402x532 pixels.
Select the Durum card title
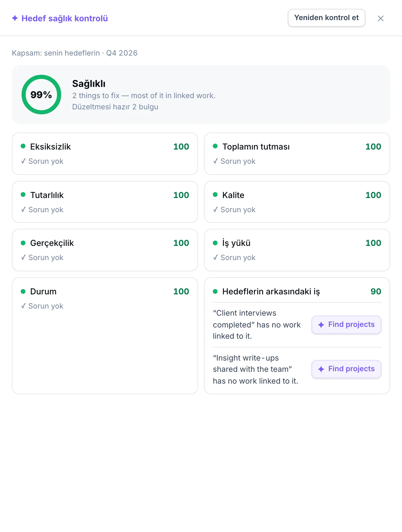43,291
